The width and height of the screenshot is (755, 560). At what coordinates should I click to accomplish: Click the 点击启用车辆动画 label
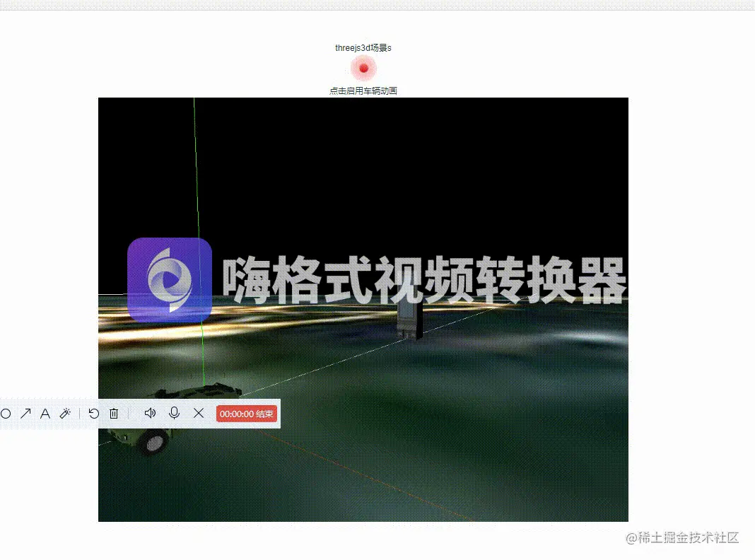[363, 90]
